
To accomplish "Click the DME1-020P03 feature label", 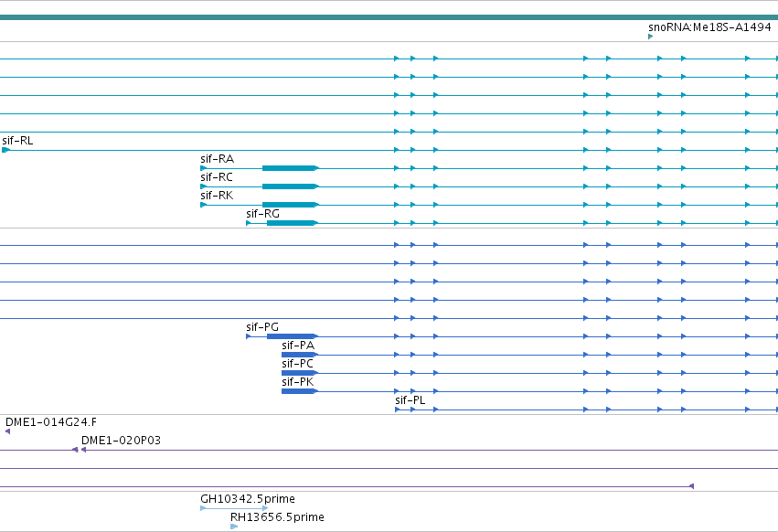I will [x=121, y=441].
